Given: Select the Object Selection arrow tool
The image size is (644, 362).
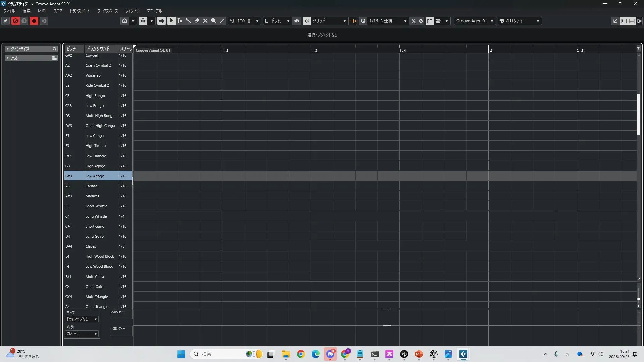Looking at the screenshot, I should [171, 21].
